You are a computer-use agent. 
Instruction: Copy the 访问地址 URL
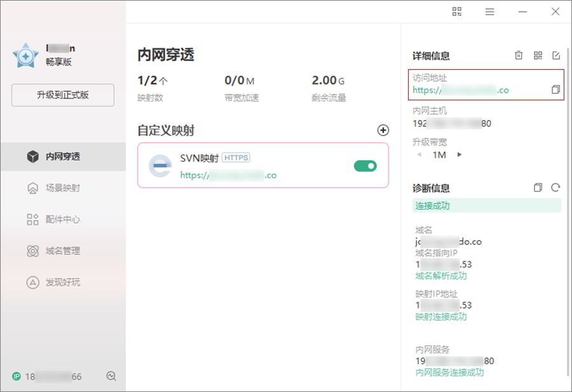pyautogui.click(x=555, y=90)
